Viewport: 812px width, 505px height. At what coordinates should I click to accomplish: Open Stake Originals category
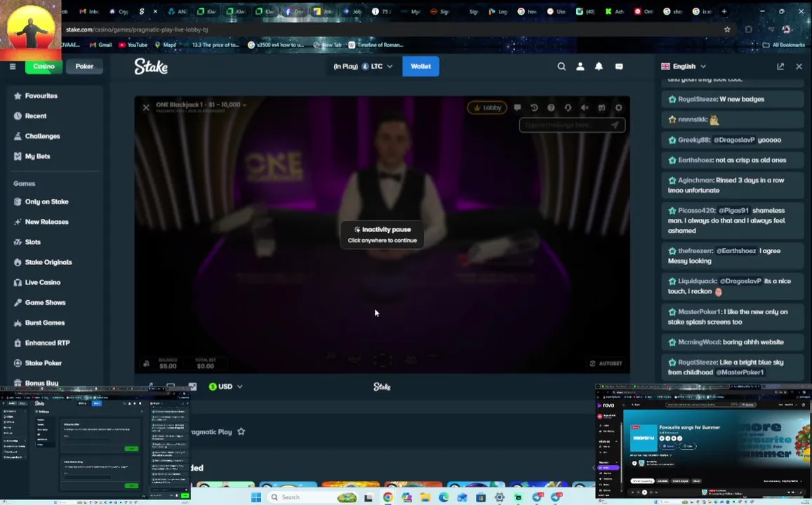[48, 262]
